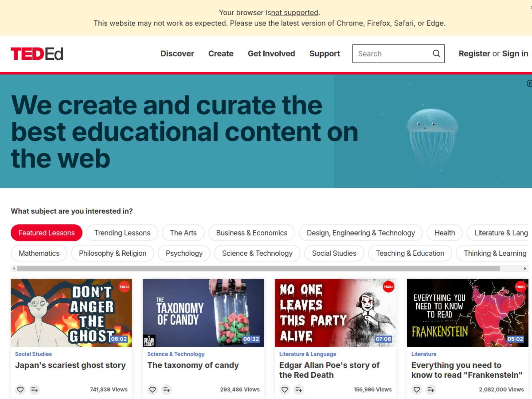The width and height of the screenshot is (532, 399).
Task: Add the Frankenstein lesson to collection
Action: pyautogui.click(x=431, y=389)
